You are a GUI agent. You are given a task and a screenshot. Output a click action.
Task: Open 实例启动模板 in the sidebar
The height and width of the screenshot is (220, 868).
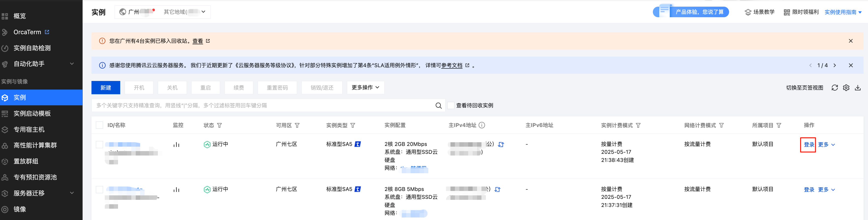32,113
